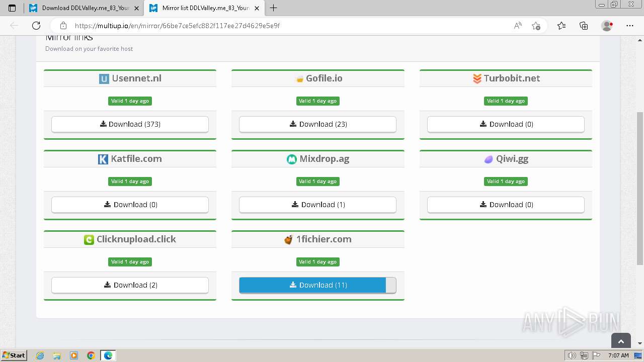The width and height of the screenshot is (644, 362).
Task: Open the browser profile icon
Action: [607, 26]
